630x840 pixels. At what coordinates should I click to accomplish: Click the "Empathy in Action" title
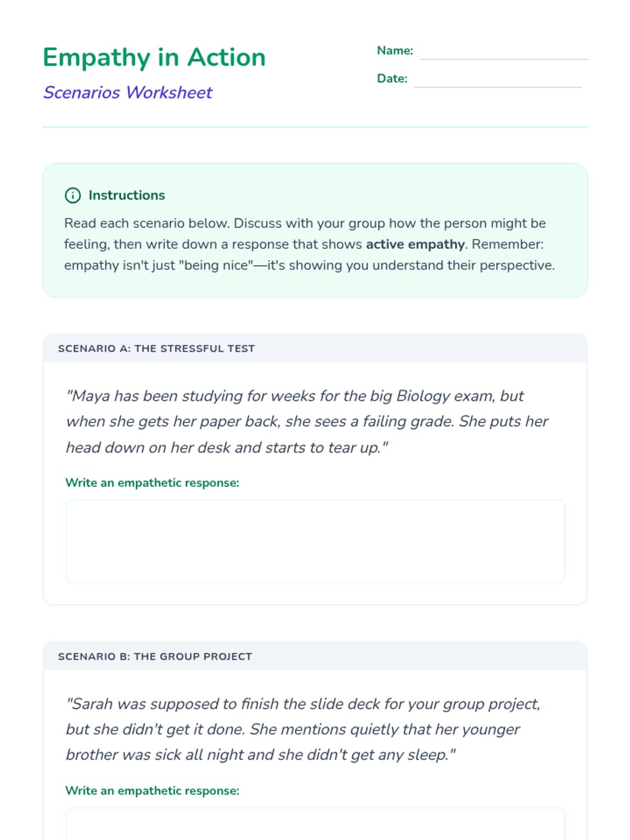tap(154, 57)
